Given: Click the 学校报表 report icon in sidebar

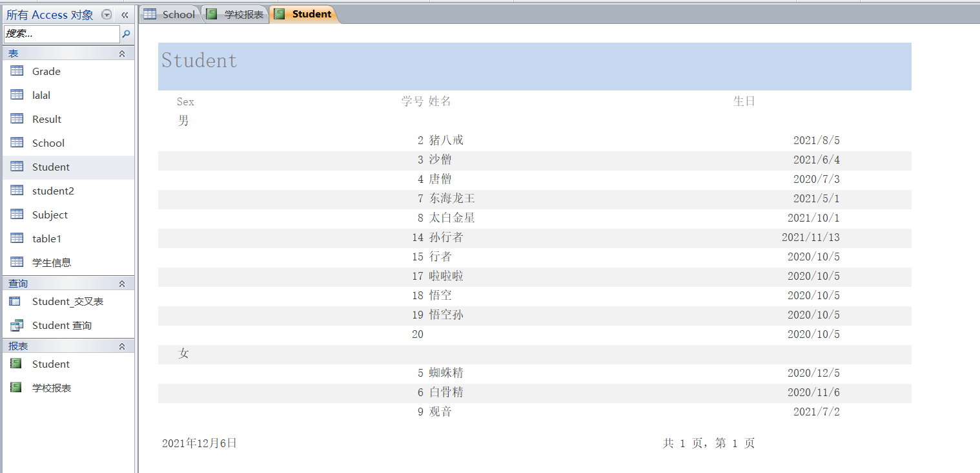Looking at the screenshot, I should coord(17,388).
